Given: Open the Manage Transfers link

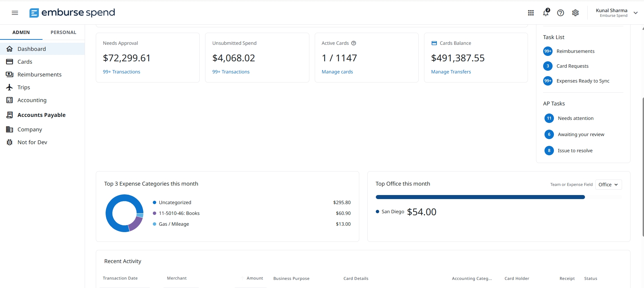Looking at the screenshot, I should click(x=451, y=72).
